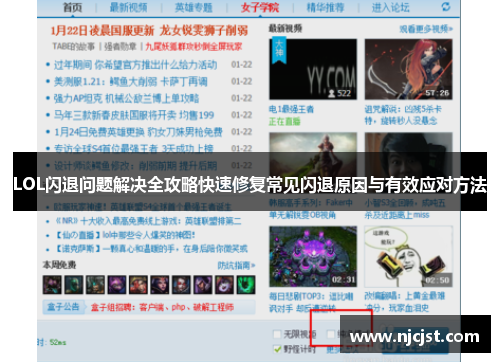Uncheck the 野怪计时 checkbox
The image size is (500, 362).
(277, 349)
